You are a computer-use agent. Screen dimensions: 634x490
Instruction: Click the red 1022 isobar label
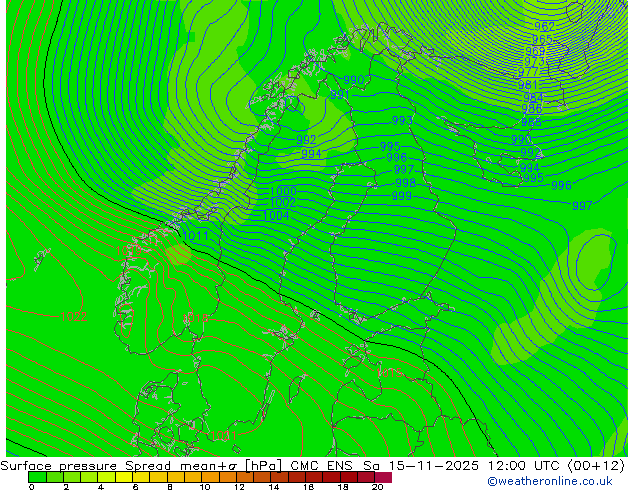[74, 316]
